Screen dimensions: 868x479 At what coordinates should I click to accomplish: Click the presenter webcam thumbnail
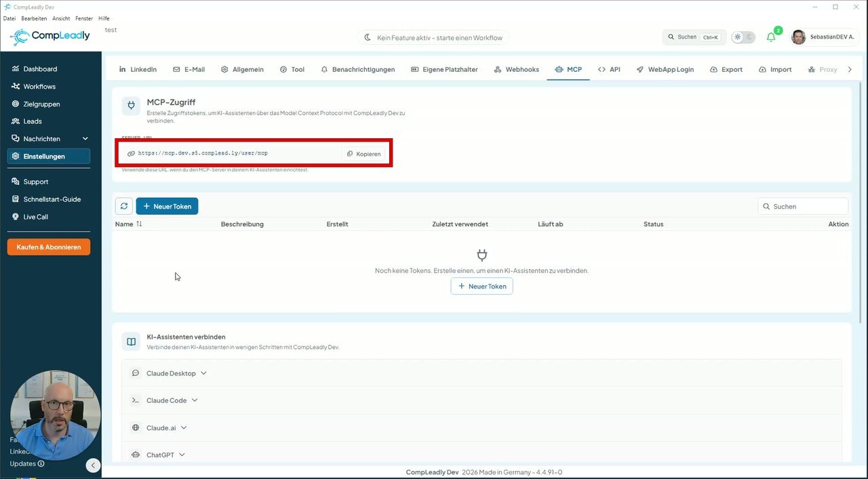coord(56,415)
